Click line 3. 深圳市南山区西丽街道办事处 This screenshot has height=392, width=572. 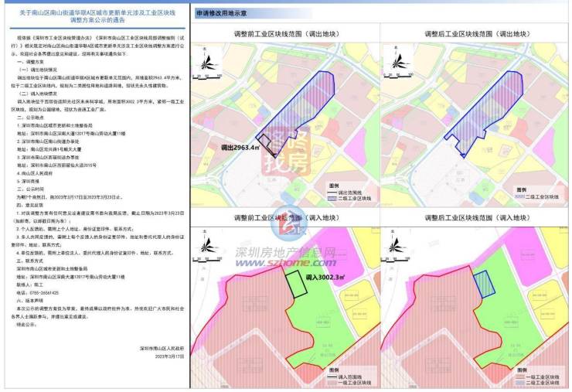tap(48, 157)
